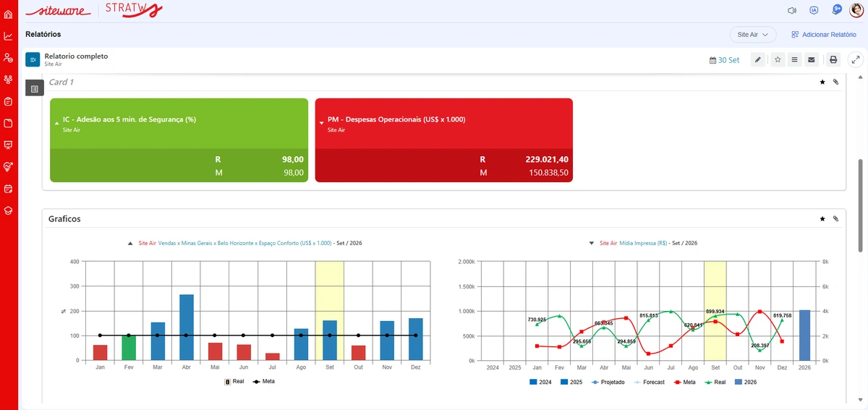Click the red Jul bar in the bar chart

click(272, 356)
